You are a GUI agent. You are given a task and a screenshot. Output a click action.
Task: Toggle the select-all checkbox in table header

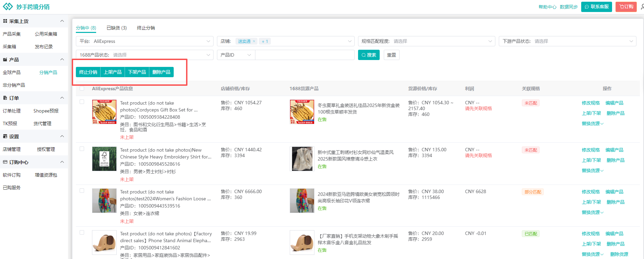pyautogui.click(x=82, y=89)
